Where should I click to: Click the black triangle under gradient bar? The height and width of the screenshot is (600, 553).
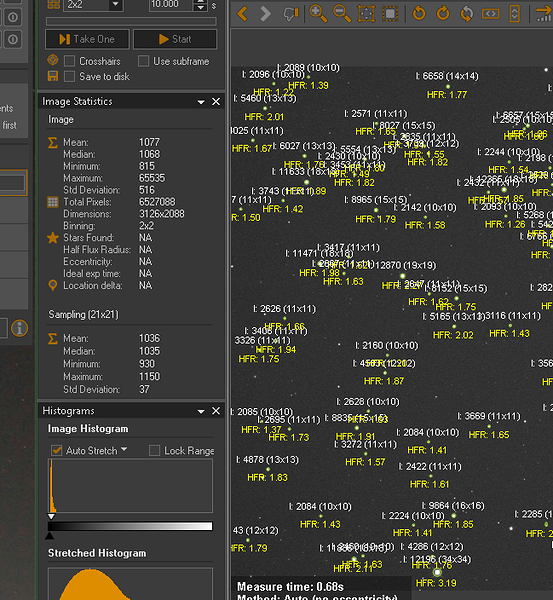coord(49,536)
